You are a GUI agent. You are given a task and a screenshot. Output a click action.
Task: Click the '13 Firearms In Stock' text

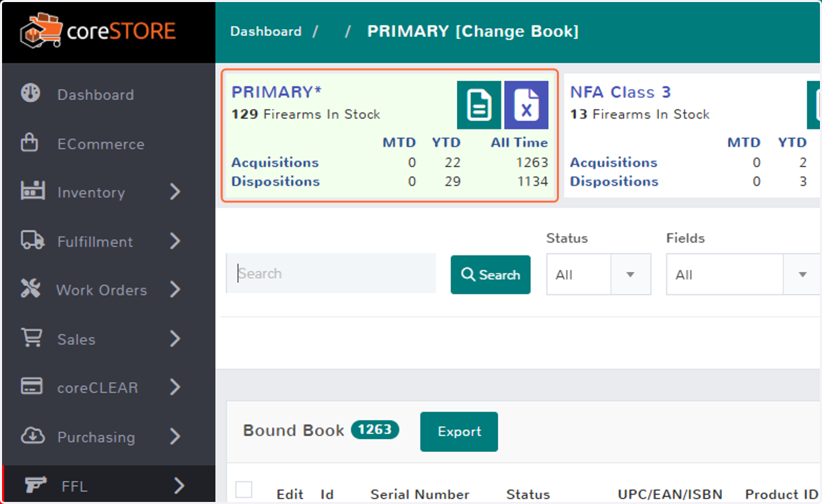pyautogui.click(x=640, y=114)
